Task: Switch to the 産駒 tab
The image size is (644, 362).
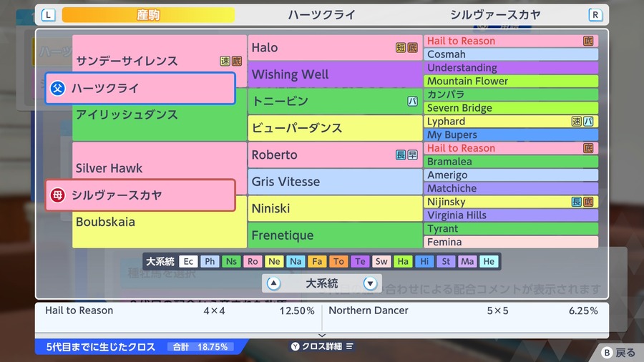Action: click(148, 15)
